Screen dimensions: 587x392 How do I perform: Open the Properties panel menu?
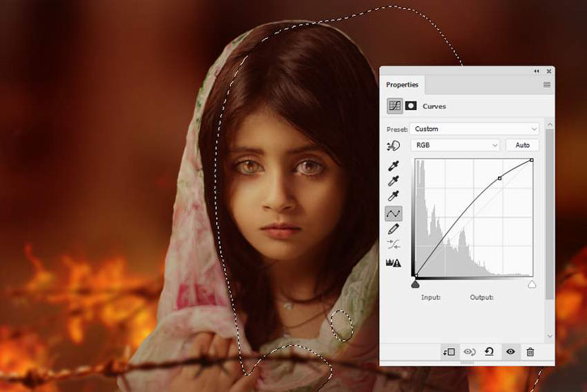pos(547,85)
